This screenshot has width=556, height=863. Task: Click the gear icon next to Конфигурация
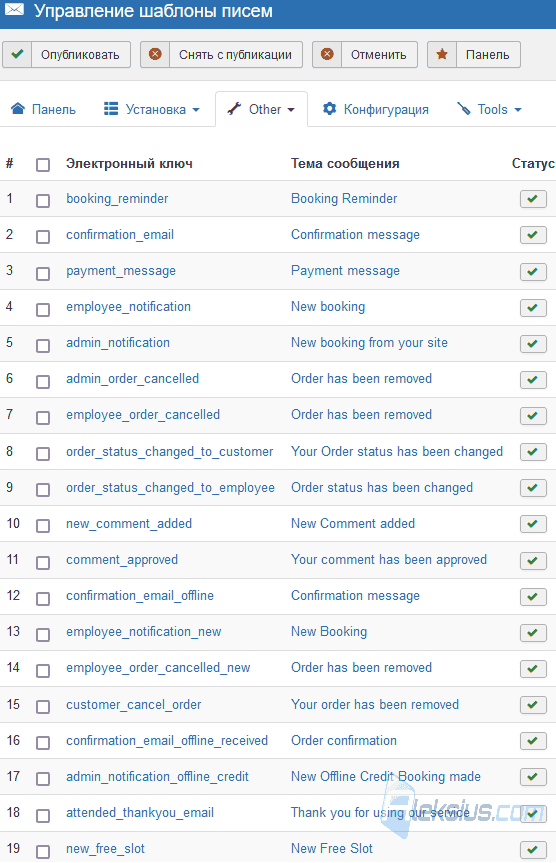(x=329, y=109)
